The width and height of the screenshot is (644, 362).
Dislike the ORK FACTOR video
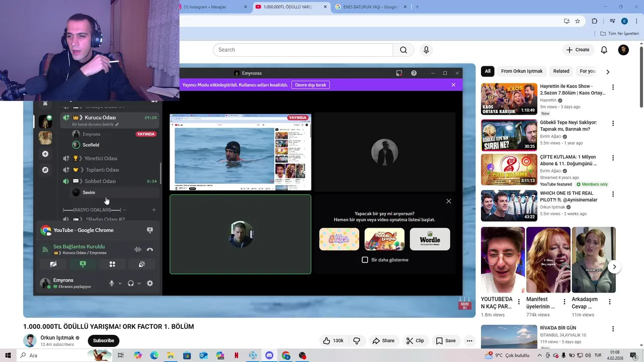357,340
